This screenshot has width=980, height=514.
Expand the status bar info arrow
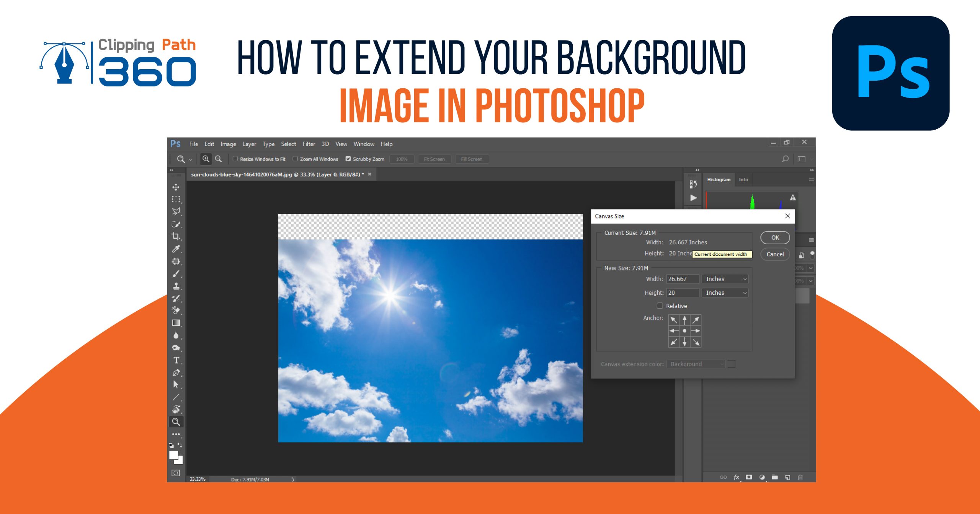pyautogui.click(x=293, y=479)
